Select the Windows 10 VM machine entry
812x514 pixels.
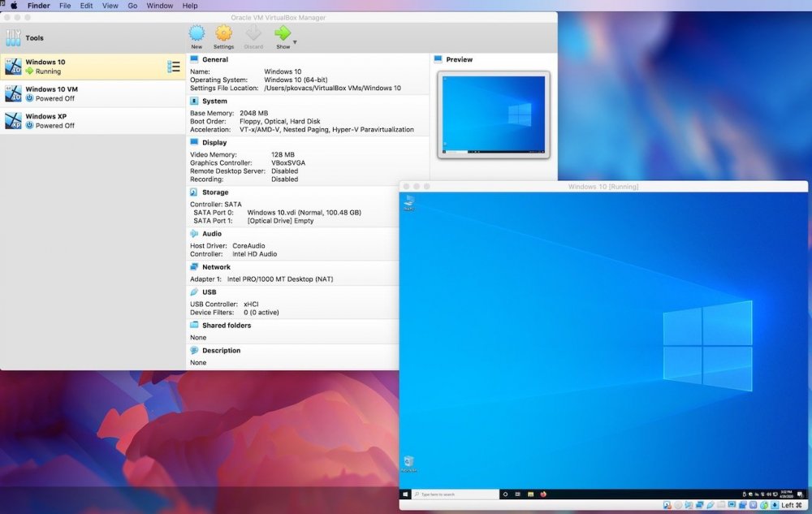tap(93, 93)
